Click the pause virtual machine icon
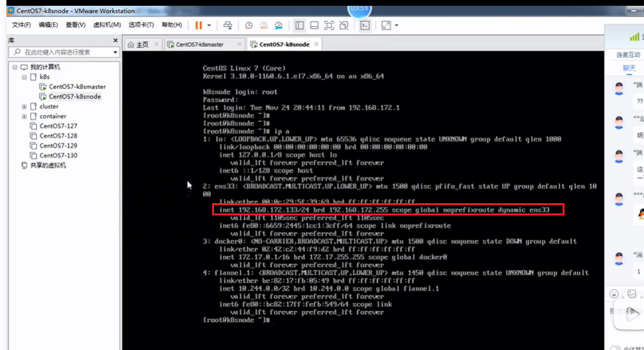The width and height of the screenshot is (644, 350). point(199,26)
